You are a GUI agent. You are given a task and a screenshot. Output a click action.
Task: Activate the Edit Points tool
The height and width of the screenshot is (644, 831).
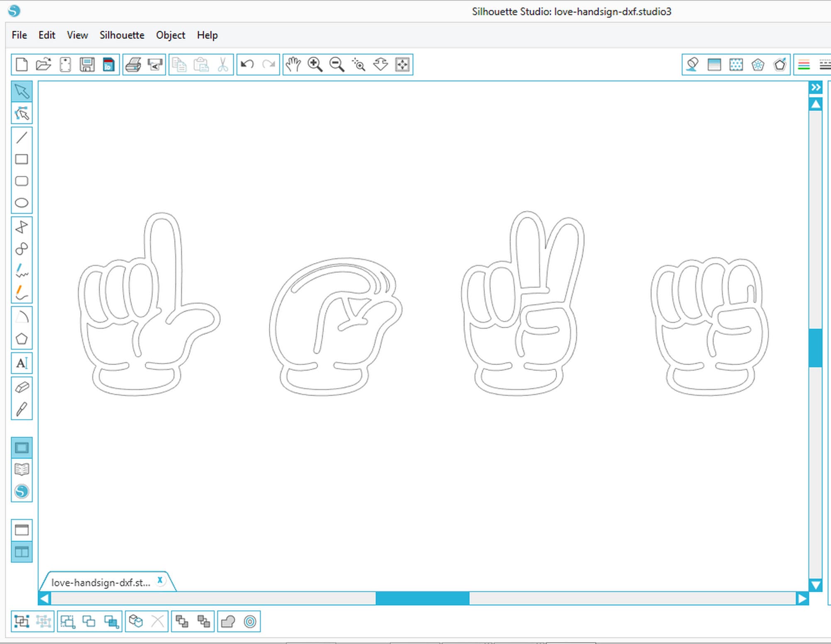click(x=22, y=113)
